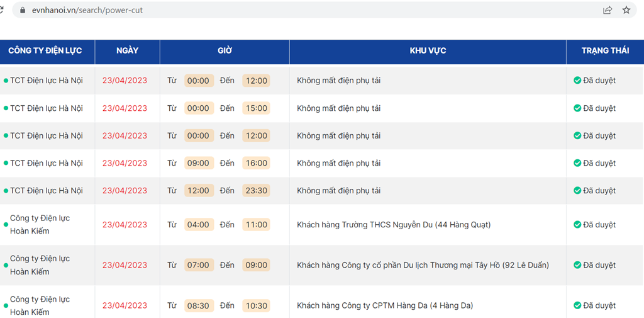Click Công ty Điện lực Hoàn Kiếm, Nguyễn Du row
Viewport: 644px width, 318px height.
[40, 225]
